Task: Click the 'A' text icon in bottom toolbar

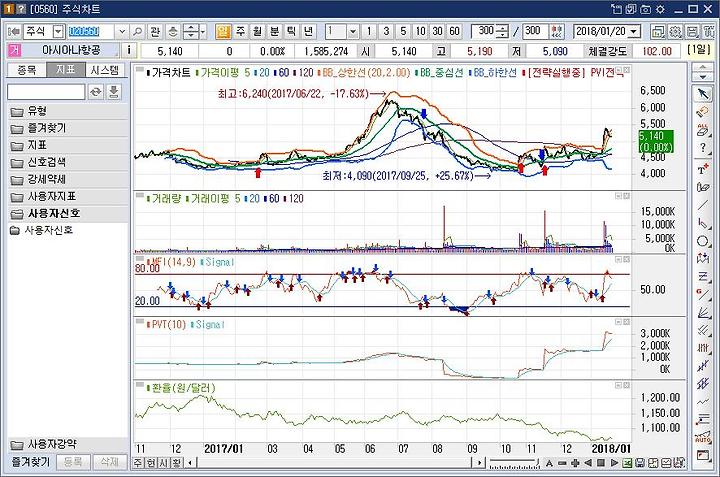Action: click(549, 463)
